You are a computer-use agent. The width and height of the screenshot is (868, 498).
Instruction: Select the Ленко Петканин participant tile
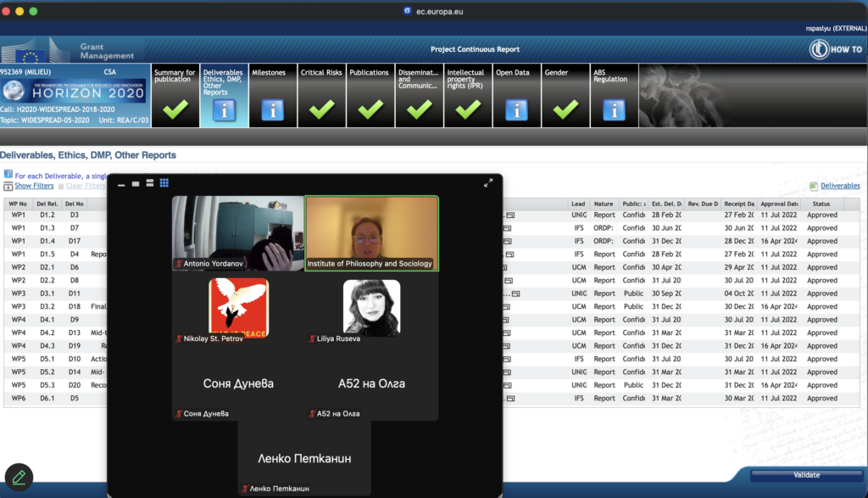point(304,459)
